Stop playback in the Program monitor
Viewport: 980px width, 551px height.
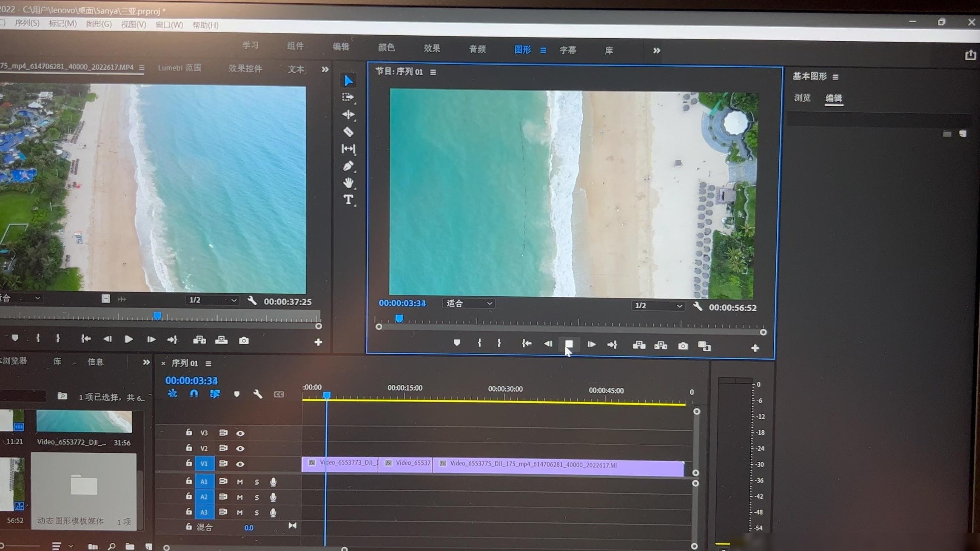(x=569, y=344)
